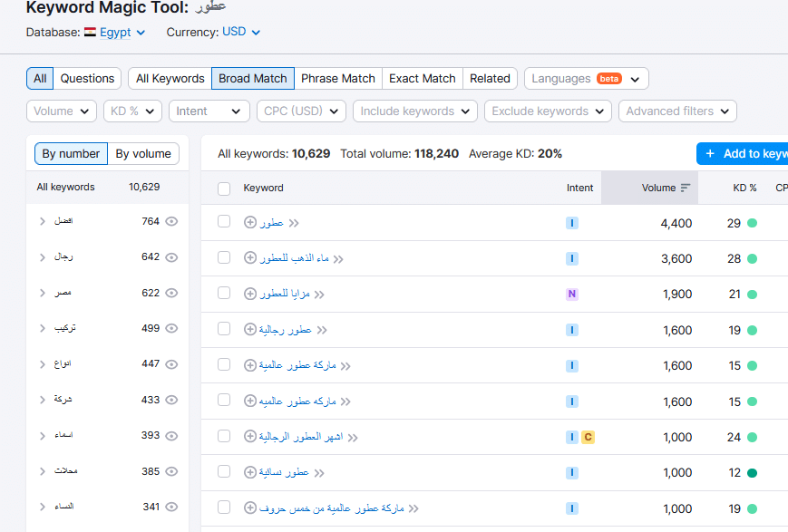Click the Volume sort icon in header
Screen dimensions: 788x532
tap(686, 188)
